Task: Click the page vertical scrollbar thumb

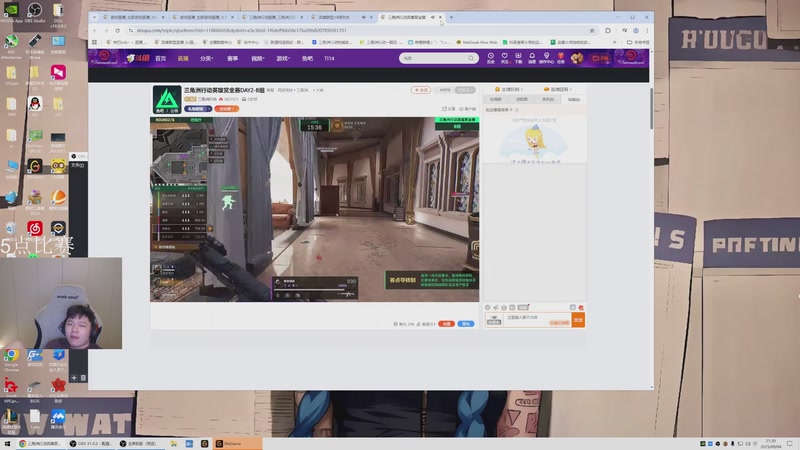Action: pyautogui.click(x=652, y=109)
